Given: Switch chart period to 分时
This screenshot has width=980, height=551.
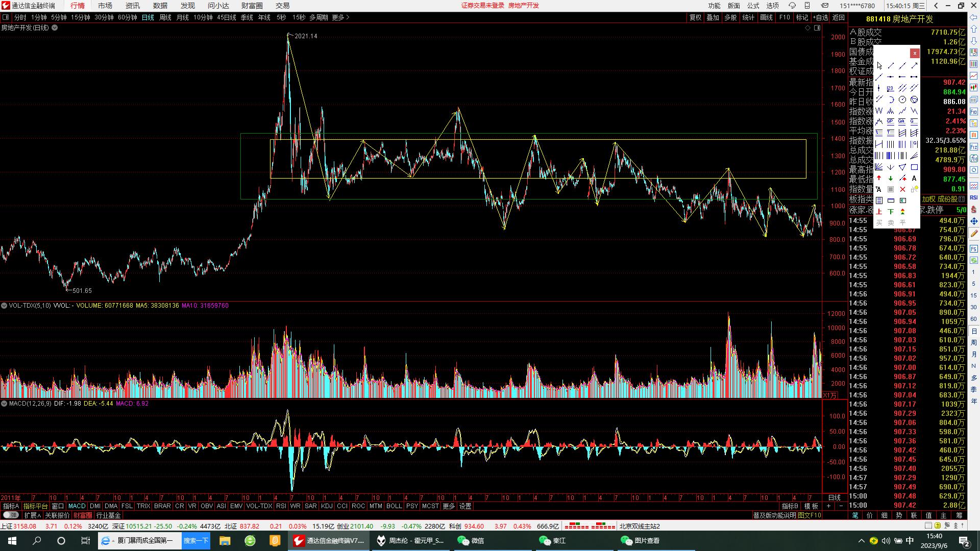Looking at the screenshot, I should coord(20,17).
